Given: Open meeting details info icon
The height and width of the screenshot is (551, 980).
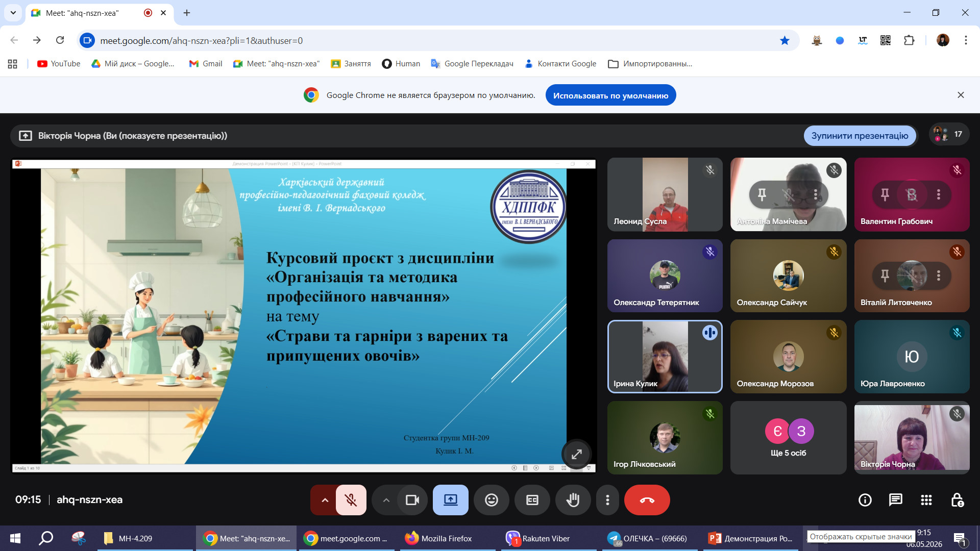Looking at the screenshot, I should [865, 500].
